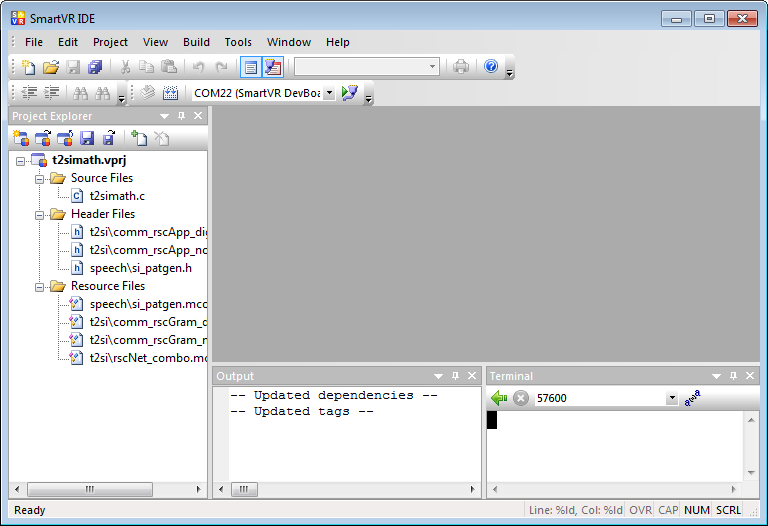The height and width of the screenshot is (526, 768).
Task: Click the Open file folder icon
Action: click(x=50, y=67)
